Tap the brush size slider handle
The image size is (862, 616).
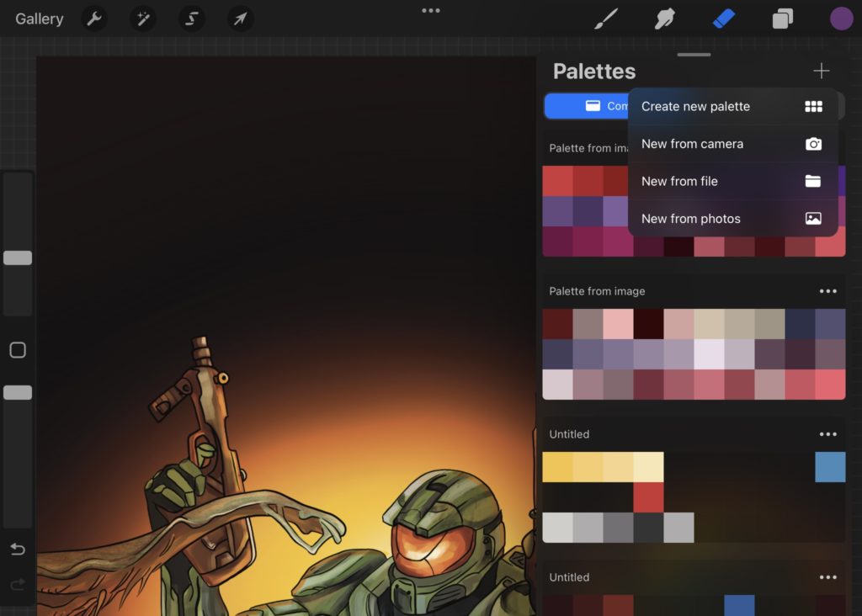click(x=18, y=258)
